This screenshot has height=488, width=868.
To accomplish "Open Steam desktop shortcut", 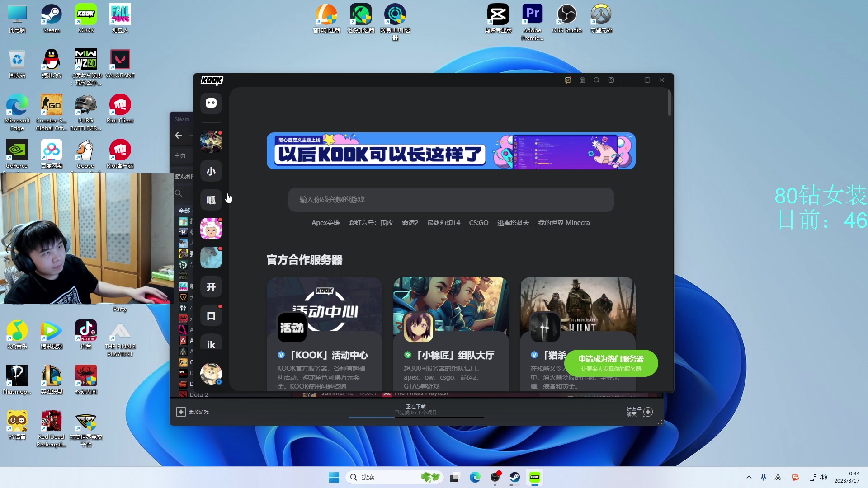I will click(52, 19).
